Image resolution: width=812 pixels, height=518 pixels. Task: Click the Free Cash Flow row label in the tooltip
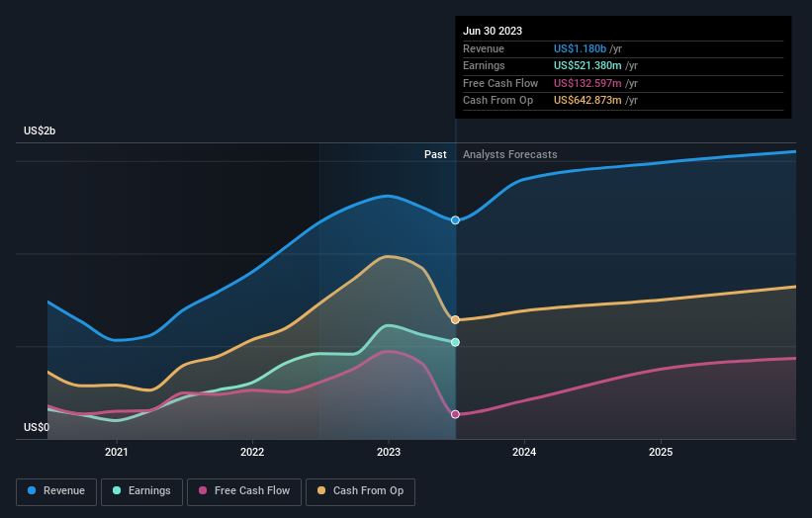pyautogui.click(x=500, y=83)
